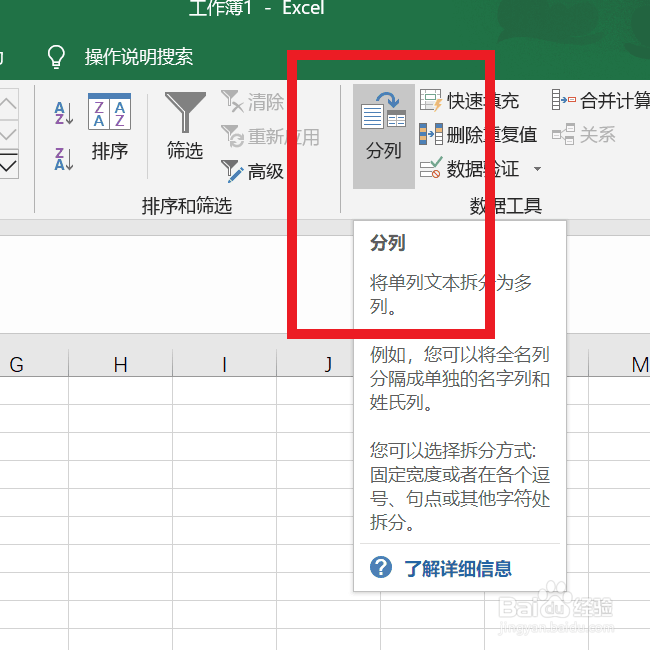Click 删除重复值 remove duplicates

[478, 135]
